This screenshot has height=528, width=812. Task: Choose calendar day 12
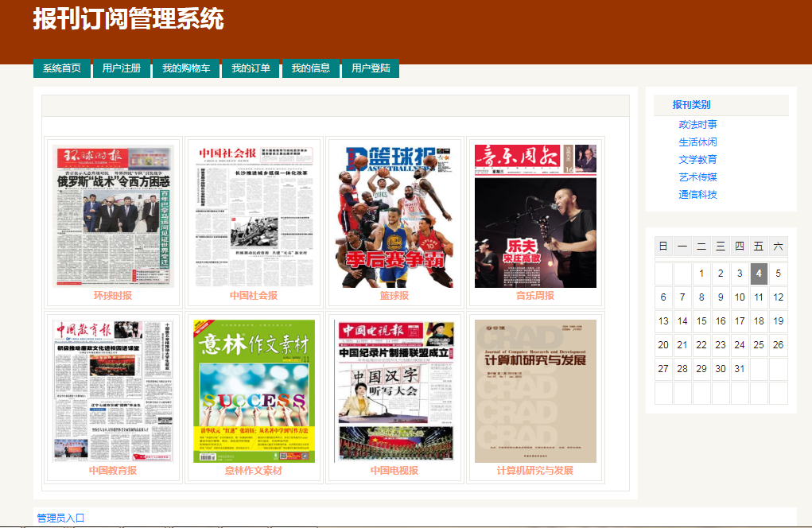point(778,297)
